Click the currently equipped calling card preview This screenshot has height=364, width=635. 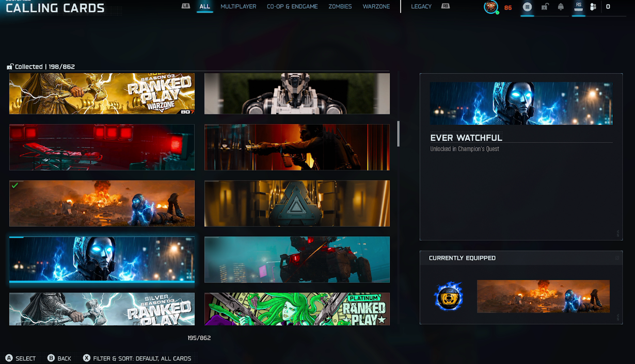[543, 296]
